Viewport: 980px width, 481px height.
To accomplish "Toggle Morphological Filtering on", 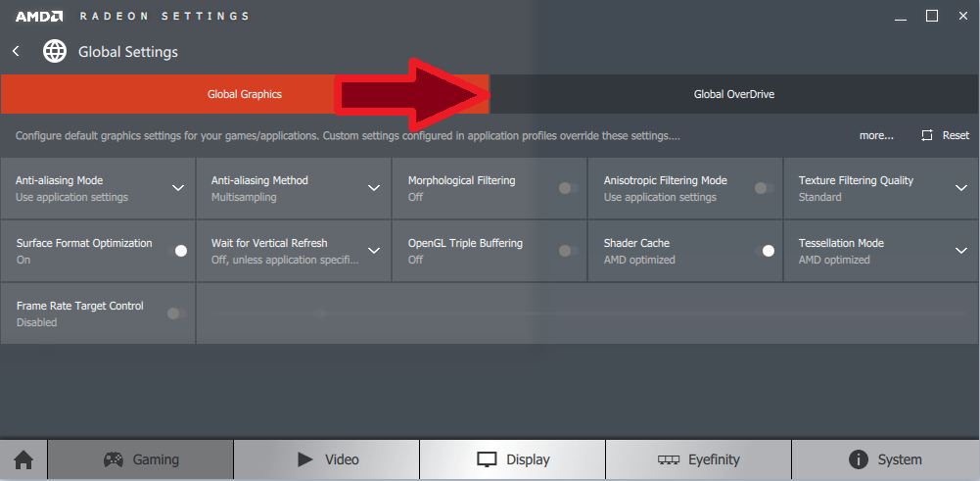I will [x=568, y=188].
